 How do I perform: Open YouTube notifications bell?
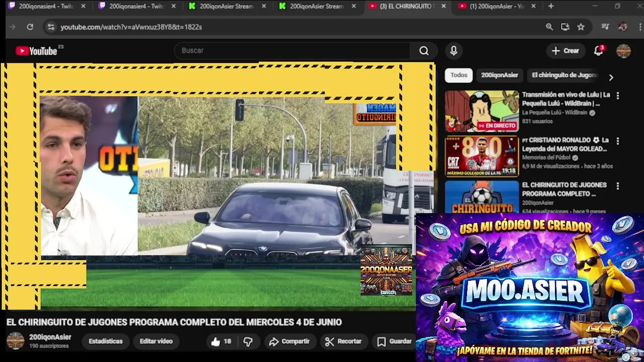[x=598, y=50]
